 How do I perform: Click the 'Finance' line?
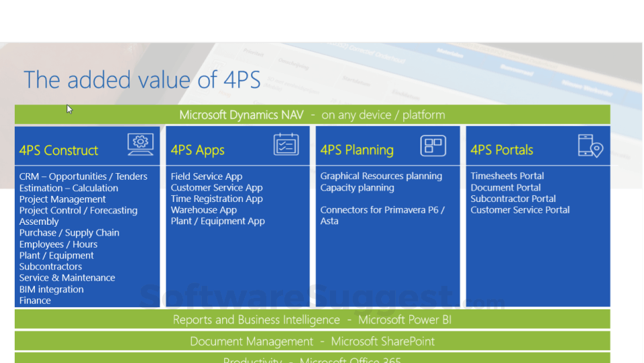point(35,301)
